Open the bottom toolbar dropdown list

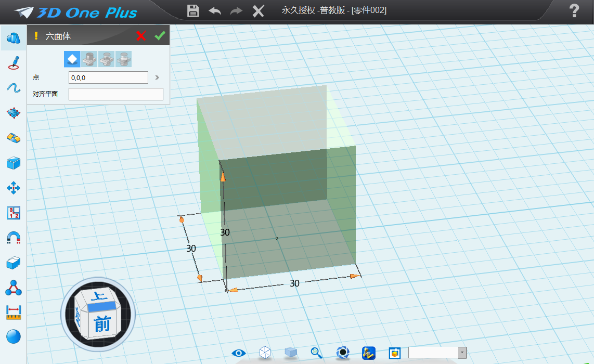point(462,353)
